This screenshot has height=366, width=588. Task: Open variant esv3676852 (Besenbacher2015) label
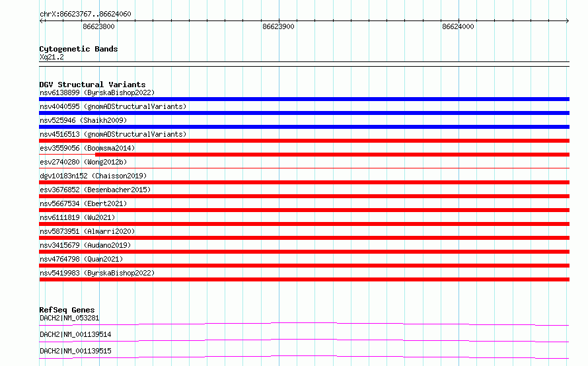click(95, 190)
